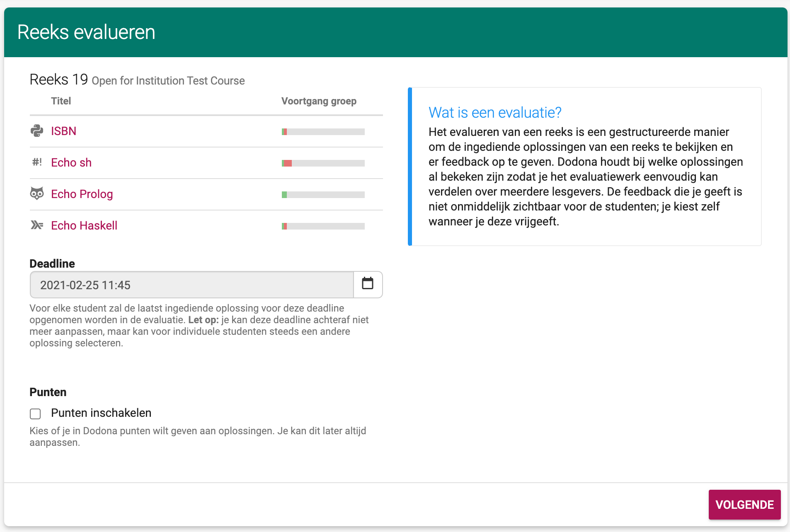The height and width of the screenshot is (532, 790).
Task: Open the Echo Prolog exercise link
Action: [x=82, y=194]
